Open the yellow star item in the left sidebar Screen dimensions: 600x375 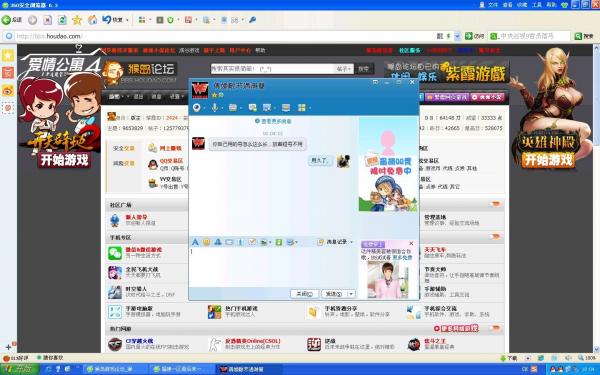pyautogui.click(x=8, y=56)
